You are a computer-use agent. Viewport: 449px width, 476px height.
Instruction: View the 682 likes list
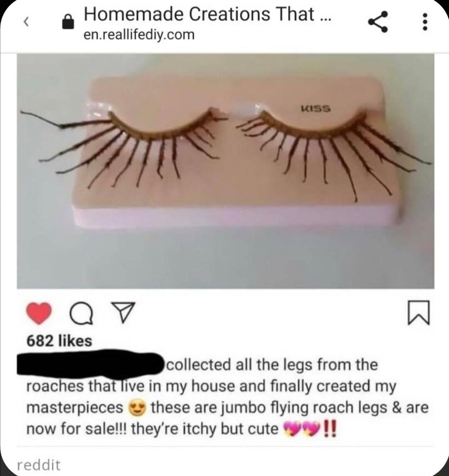(59, 340)
